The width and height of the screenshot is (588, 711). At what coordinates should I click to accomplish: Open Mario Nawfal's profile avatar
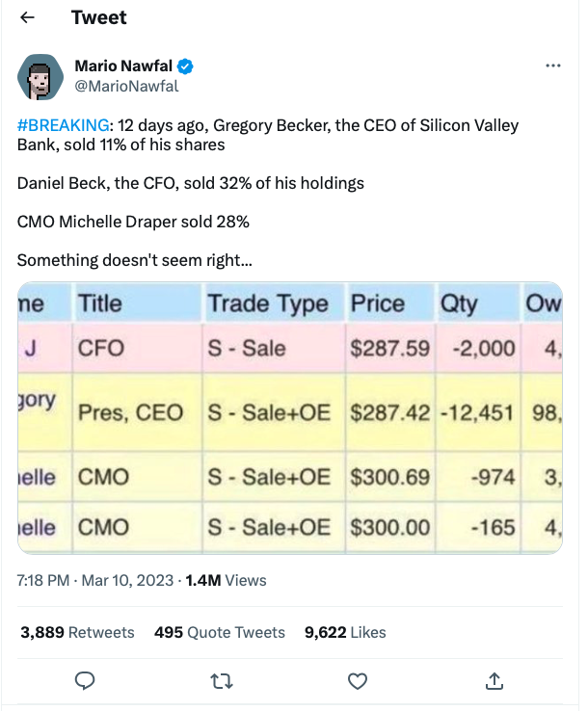(x=40, y=77)
